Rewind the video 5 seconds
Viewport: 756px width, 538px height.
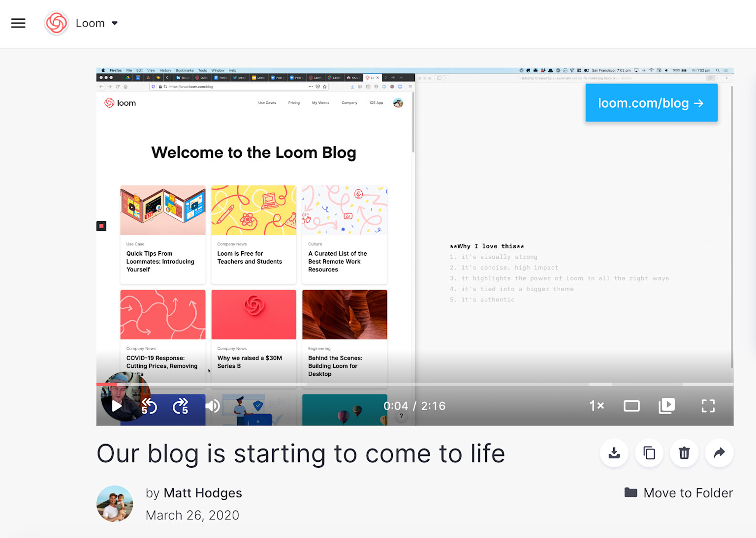coord(149,406)
